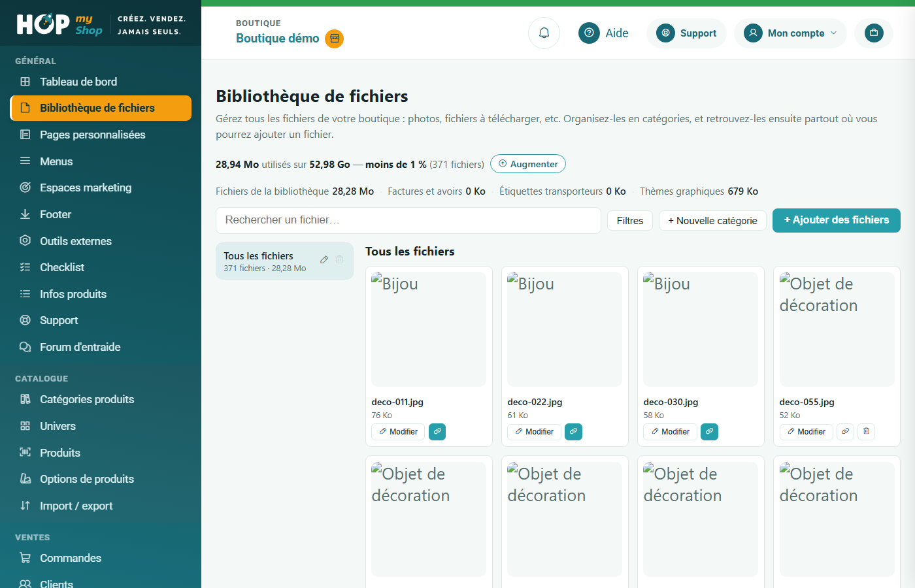915x588 pixels.
Task: Click Fichiers de la bibliothèque 28,28 Mo
Action: click(295, 191)
